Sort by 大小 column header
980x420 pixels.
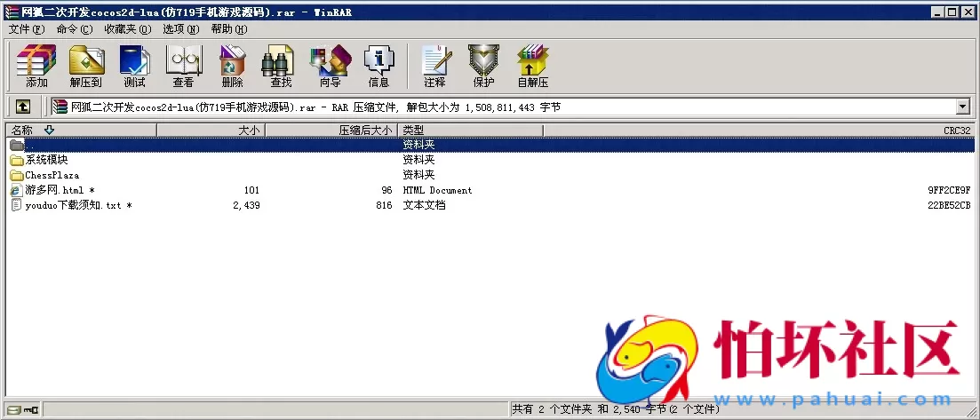[211, 130]
